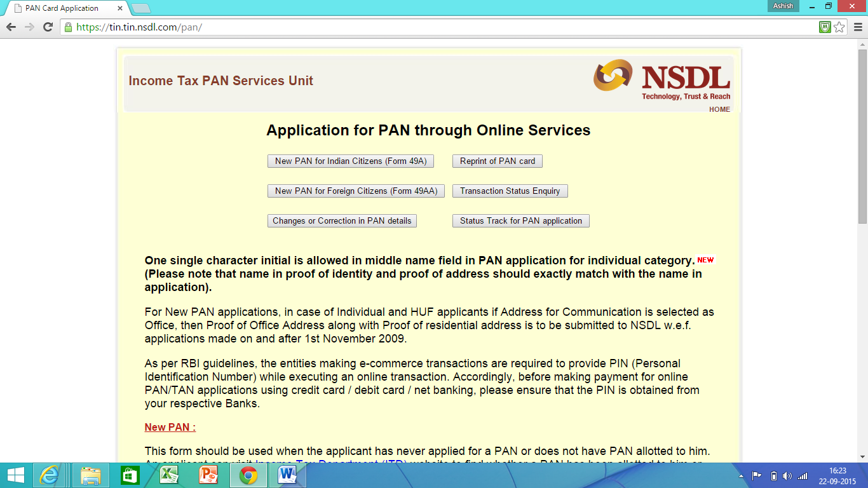
Task: Click the Reprint of PAN card button
Action: click(x=498, y=161)
